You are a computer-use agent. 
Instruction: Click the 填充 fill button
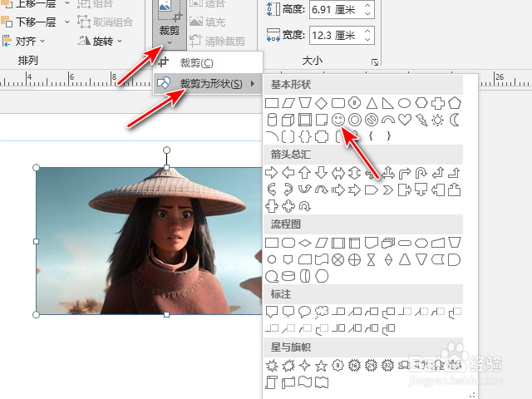tap(207, 22)
